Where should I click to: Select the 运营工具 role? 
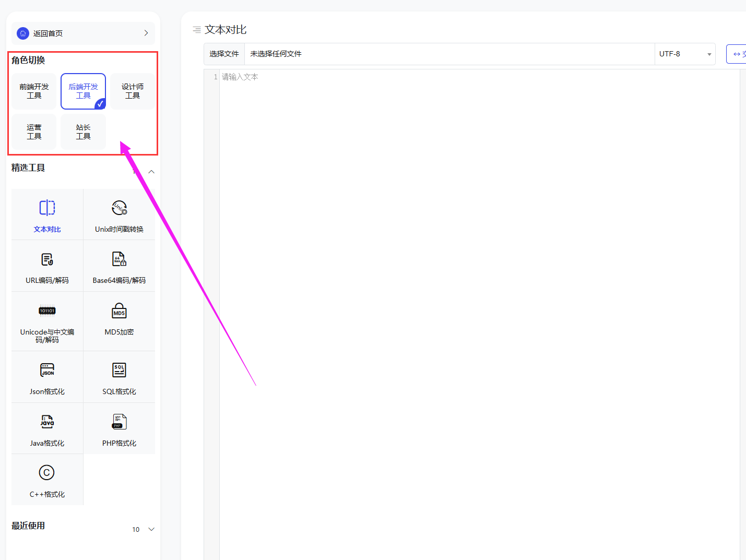[x=34, y=132]
